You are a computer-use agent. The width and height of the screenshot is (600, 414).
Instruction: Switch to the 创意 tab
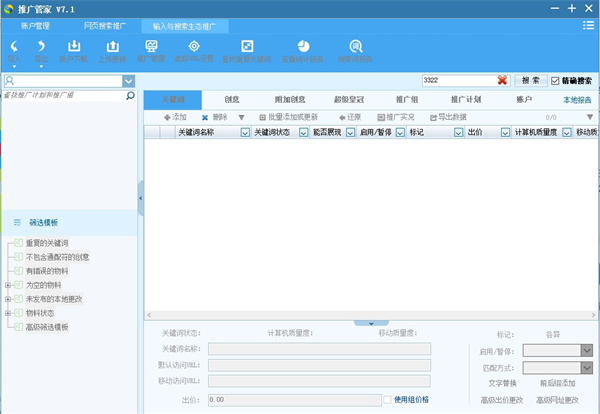point(231,100)
